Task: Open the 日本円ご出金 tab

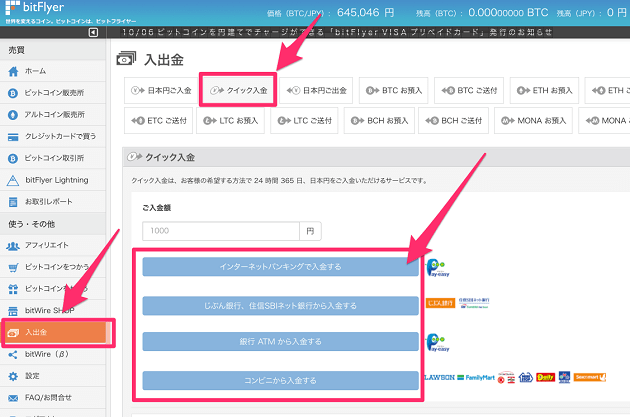Action: coord(316,91)
